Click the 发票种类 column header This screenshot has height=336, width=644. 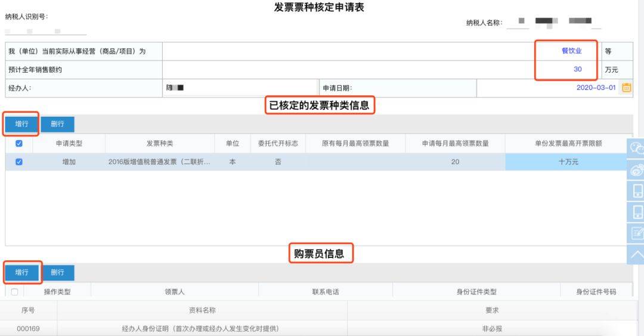coord(160,144)
